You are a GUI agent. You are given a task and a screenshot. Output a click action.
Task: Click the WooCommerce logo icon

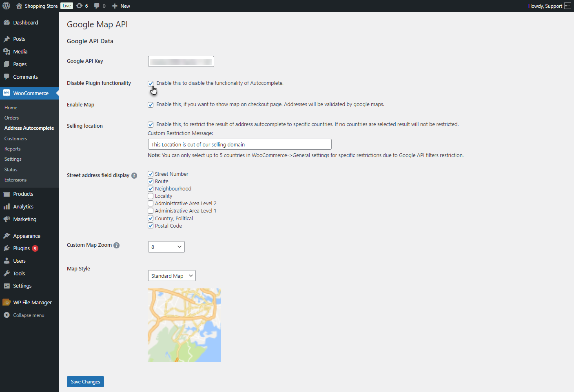point(7,93)
